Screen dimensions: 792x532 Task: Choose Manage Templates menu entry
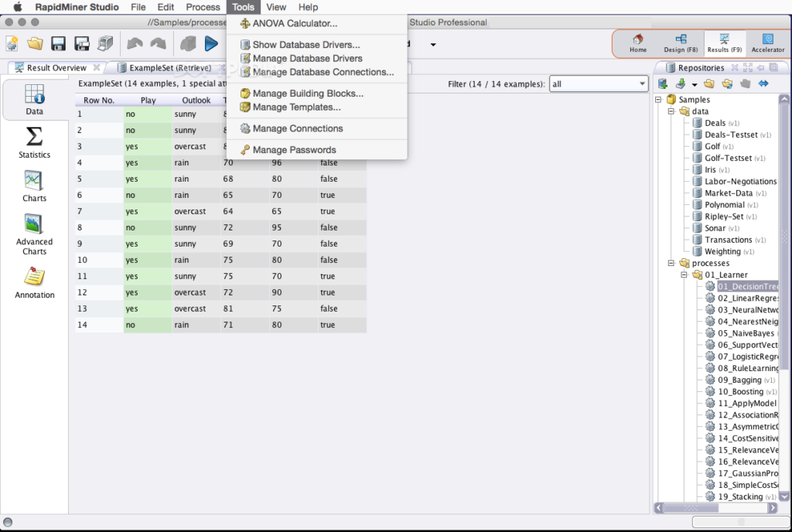(x=316, y=107)
